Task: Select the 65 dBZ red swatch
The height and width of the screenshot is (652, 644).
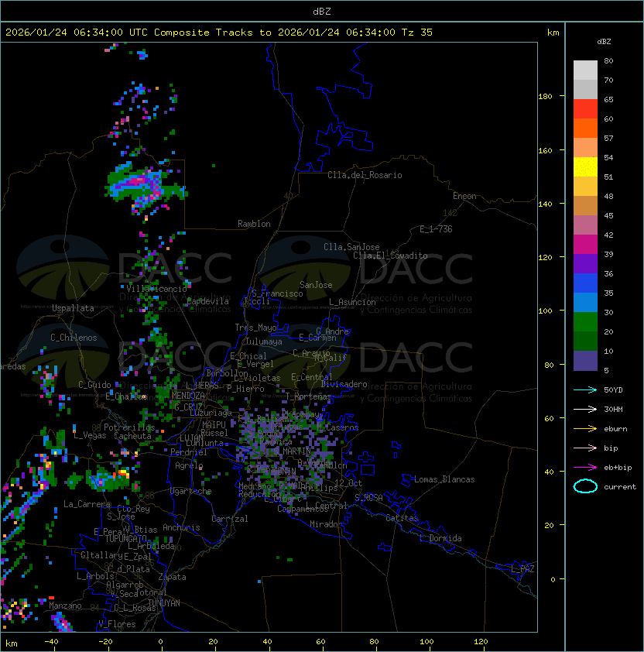Action: click(x=585, y=108)
